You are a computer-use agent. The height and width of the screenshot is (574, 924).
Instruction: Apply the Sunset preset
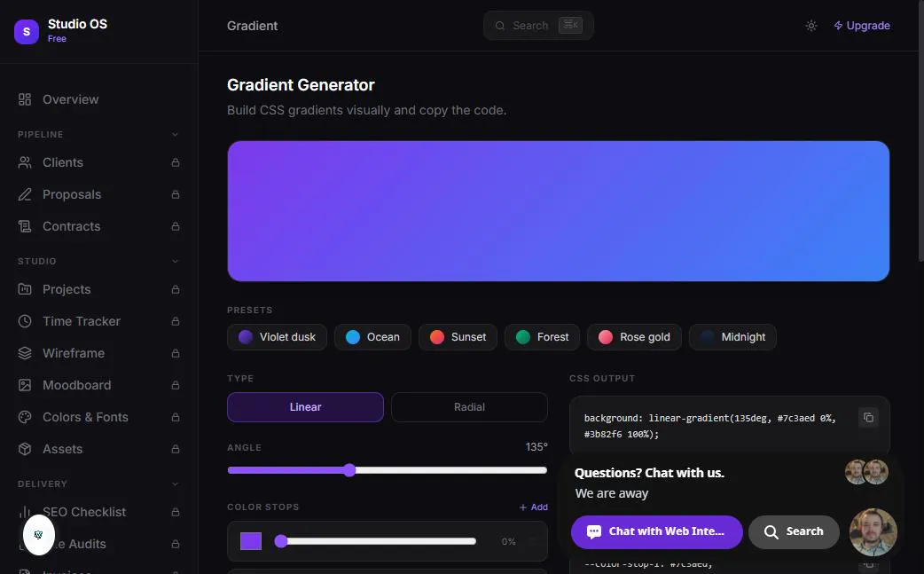458,337
